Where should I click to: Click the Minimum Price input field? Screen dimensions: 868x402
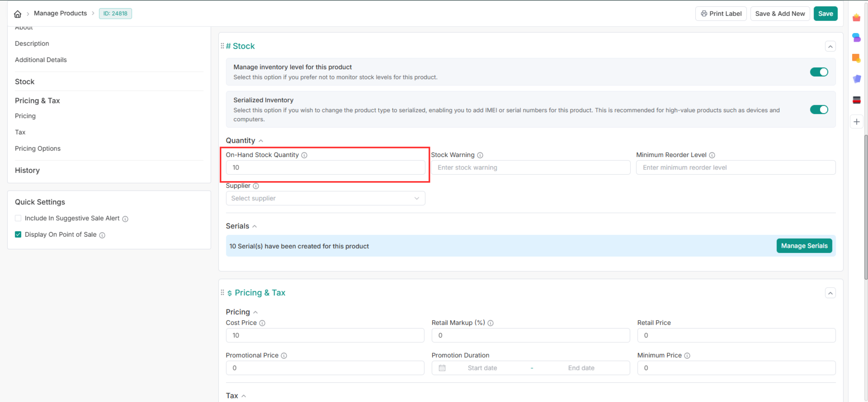737,368
